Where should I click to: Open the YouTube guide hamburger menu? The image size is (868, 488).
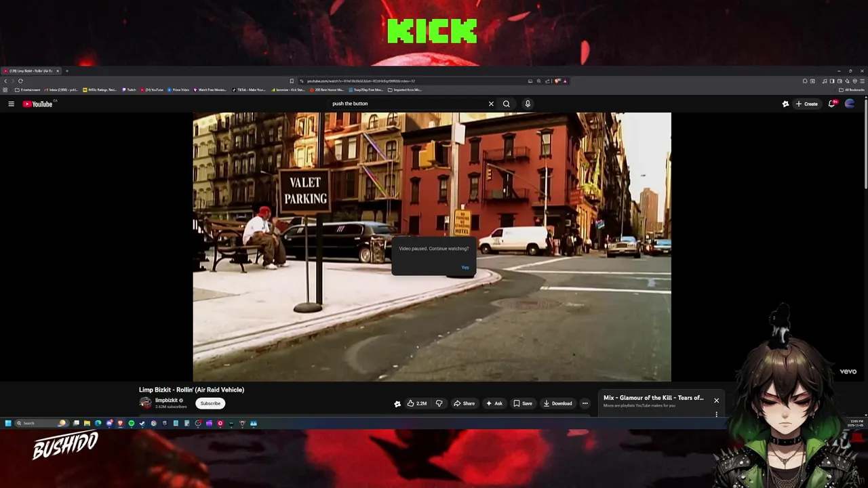(11, 104)
